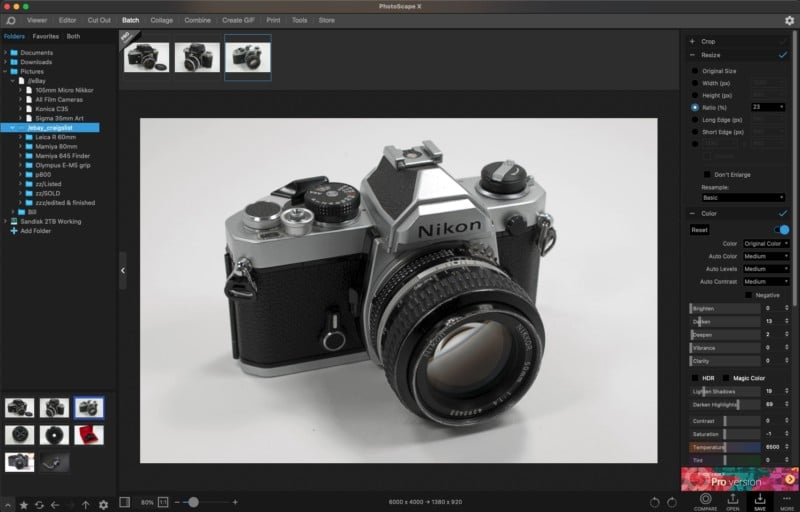This screenshot has height=512, width=800.
Task: Check the HDR checkbox
Action: 696,378
